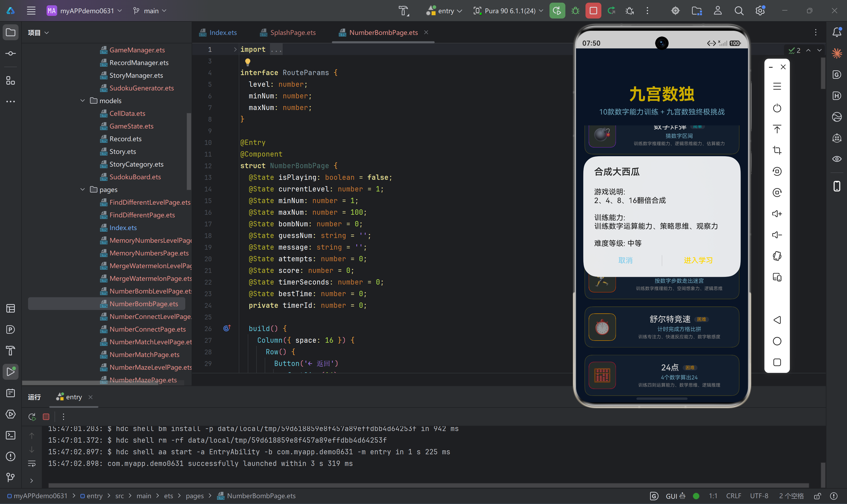Toggle override gutter marker at build() line

coord(227,328)
